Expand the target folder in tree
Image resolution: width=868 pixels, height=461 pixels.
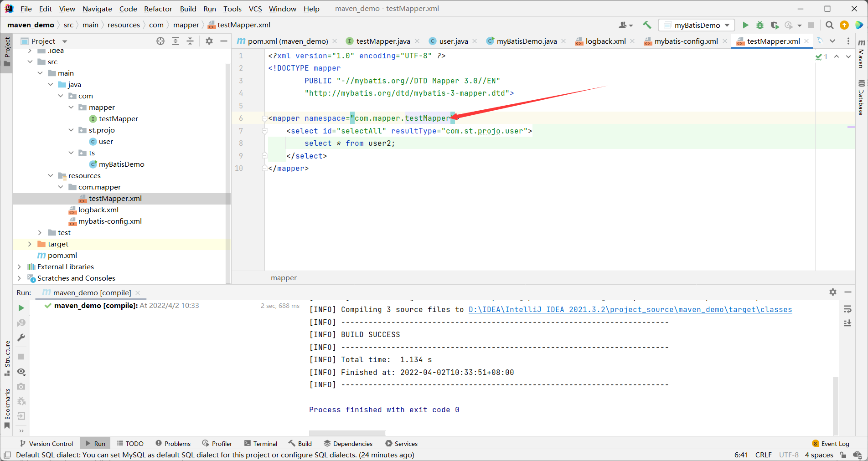[30, 244]
